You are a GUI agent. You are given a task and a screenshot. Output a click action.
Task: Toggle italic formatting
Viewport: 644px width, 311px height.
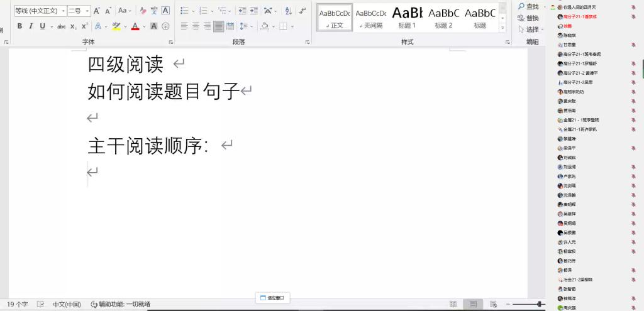click(x=31, y=26)
